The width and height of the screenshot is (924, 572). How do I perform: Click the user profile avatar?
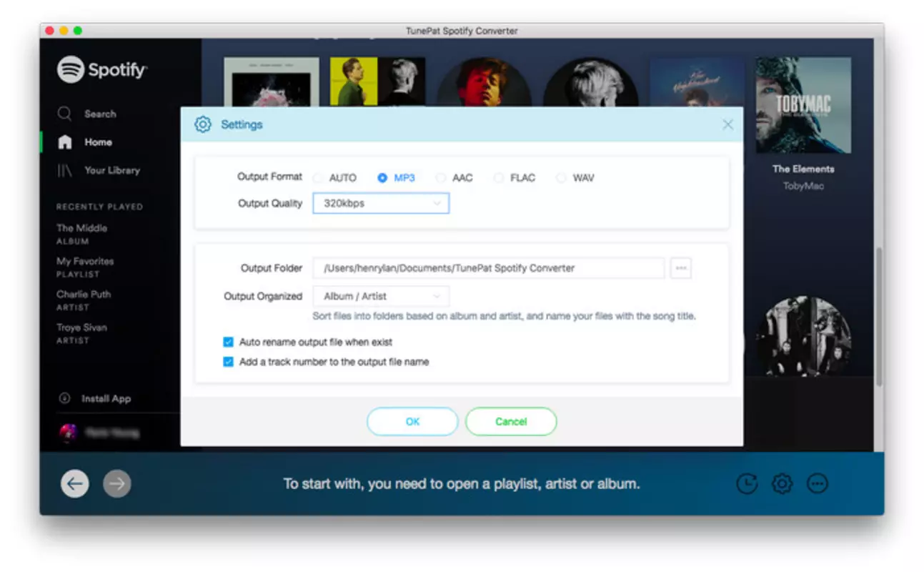point(68,433)
